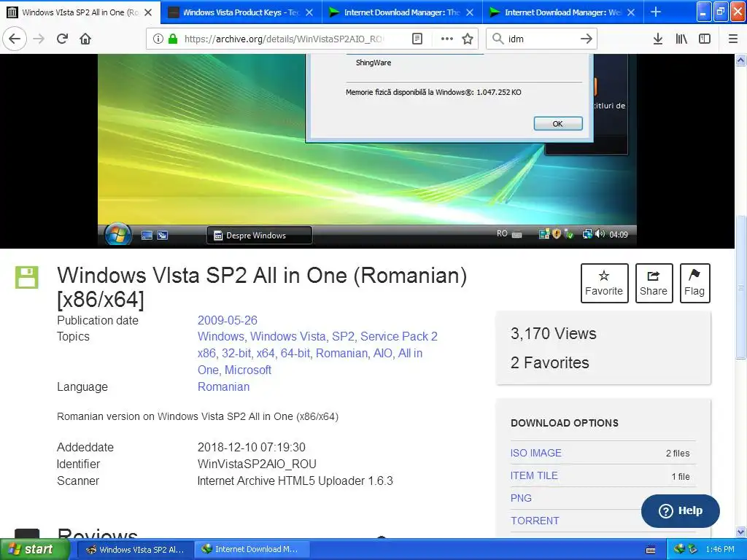Viewport: 747px width, 560px height.
Task: Switch to Internet Download Manager: The tab
Action: (x=402, y=12)
